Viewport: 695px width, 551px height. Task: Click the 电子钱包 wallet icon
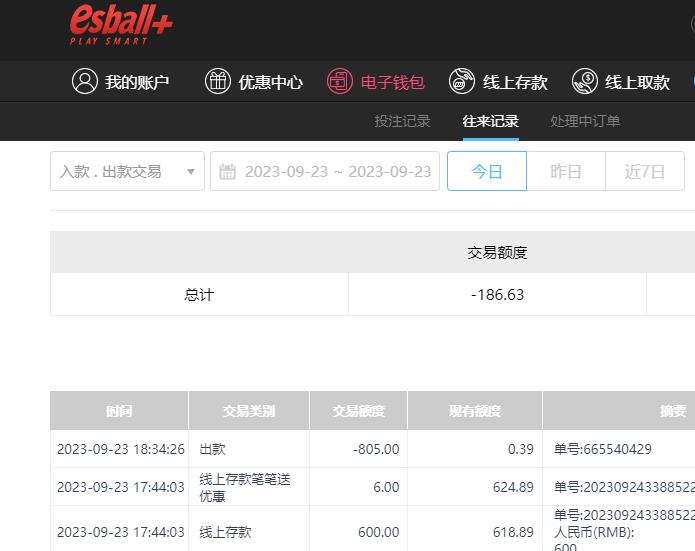coord(340,81)
